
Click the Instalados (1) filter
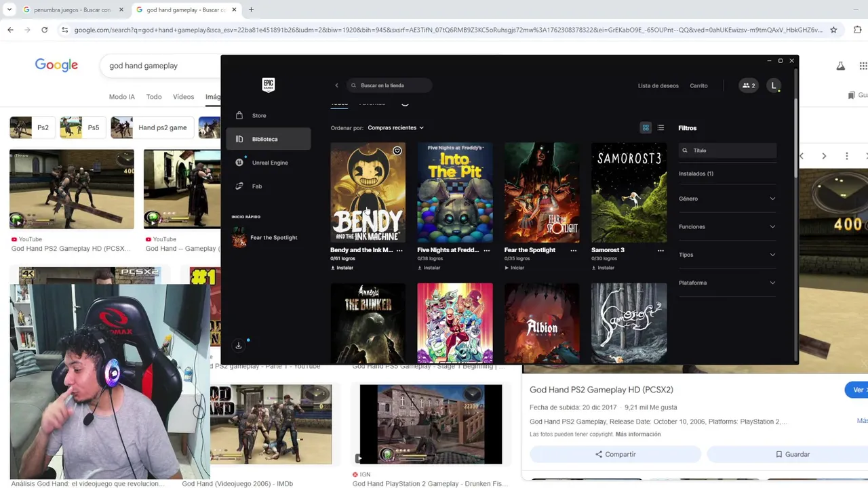coord(696,174)
